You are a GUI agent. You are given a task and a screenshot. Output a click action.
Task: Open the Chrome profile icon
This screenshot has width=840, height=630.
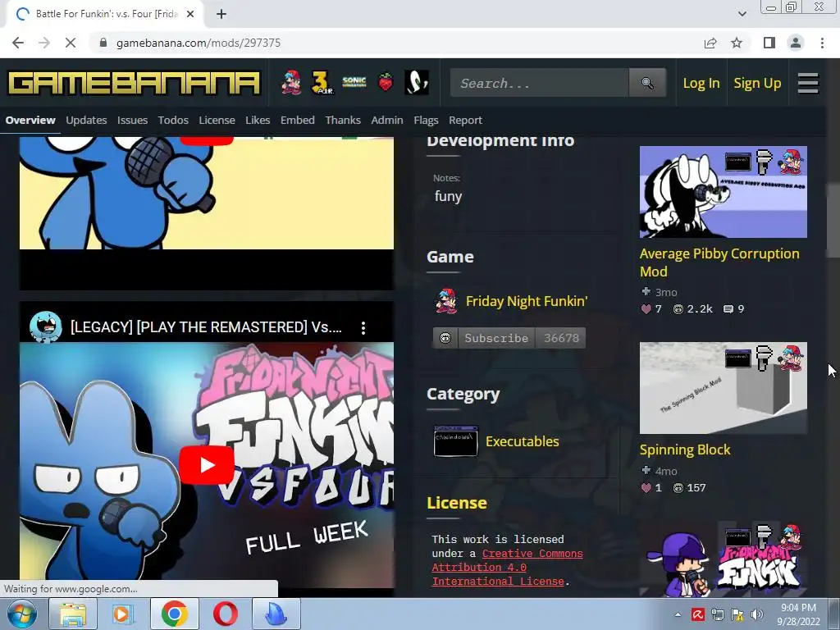click(x=796, y=43)
